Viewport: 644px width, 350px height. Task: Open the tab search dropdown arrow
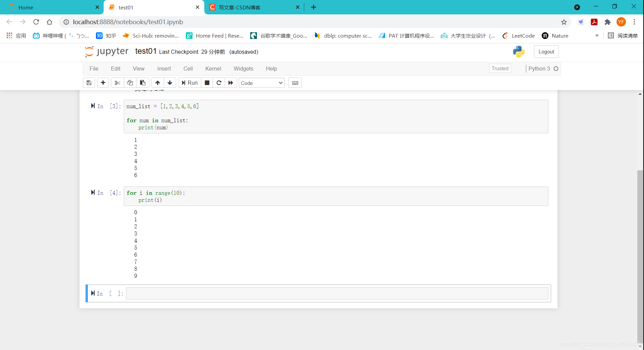pos(577,7)
